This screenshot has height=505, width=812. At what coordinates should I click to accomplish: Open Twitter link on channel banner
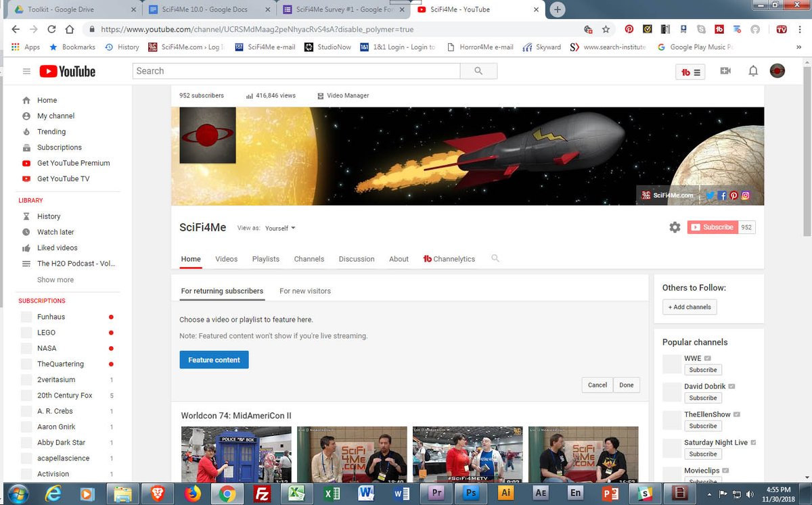point(710,195)
